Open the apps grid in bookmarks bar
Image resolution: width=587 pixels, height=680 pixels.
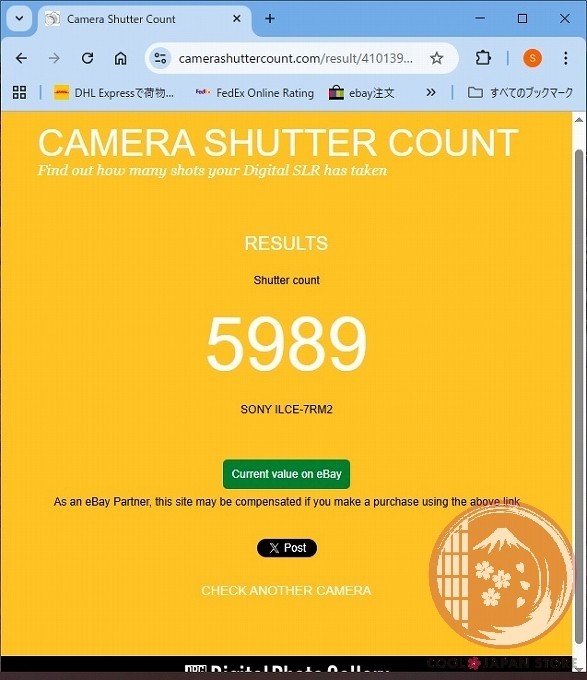pos(20,92)
